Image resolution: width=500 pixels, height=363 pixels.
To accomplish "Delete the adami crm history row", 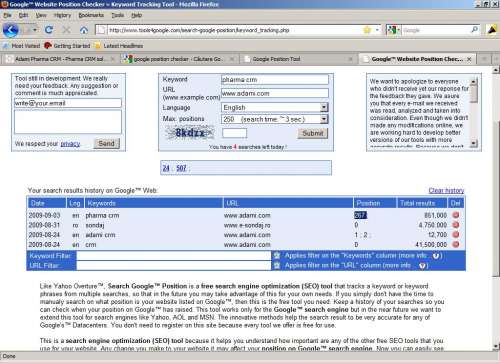I will 456,235.
